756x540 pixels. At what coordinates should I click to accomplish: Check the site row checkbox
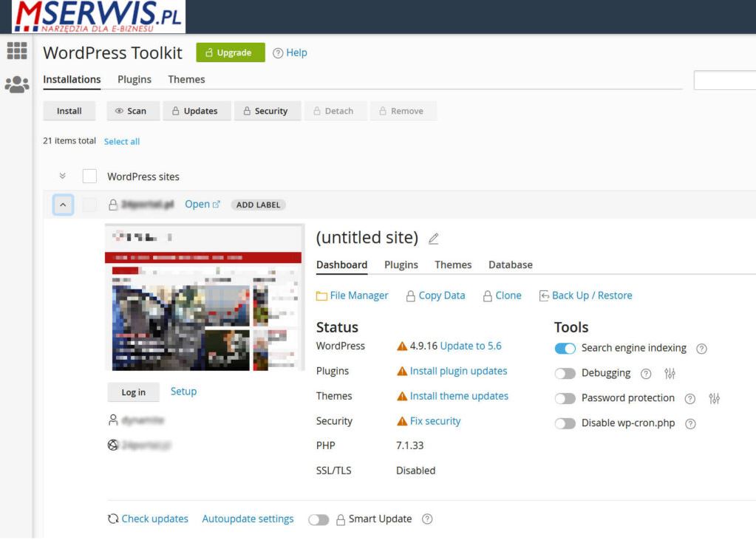pyautogui.click(x=89, y=205)
